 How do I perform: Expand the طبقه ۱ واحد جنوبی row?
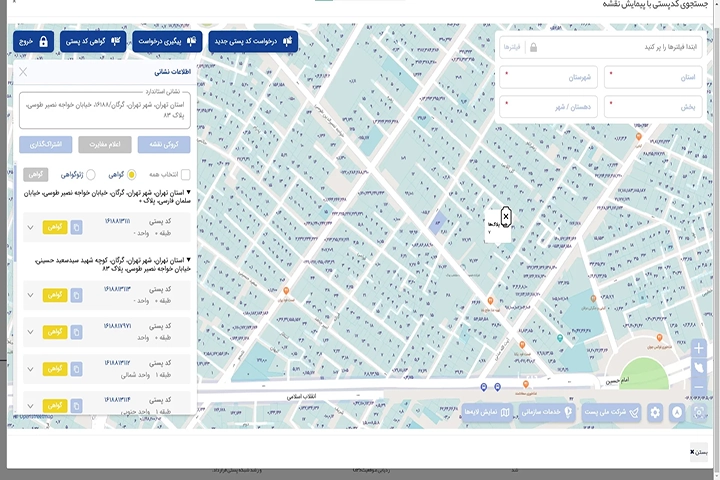pos(30,406)
